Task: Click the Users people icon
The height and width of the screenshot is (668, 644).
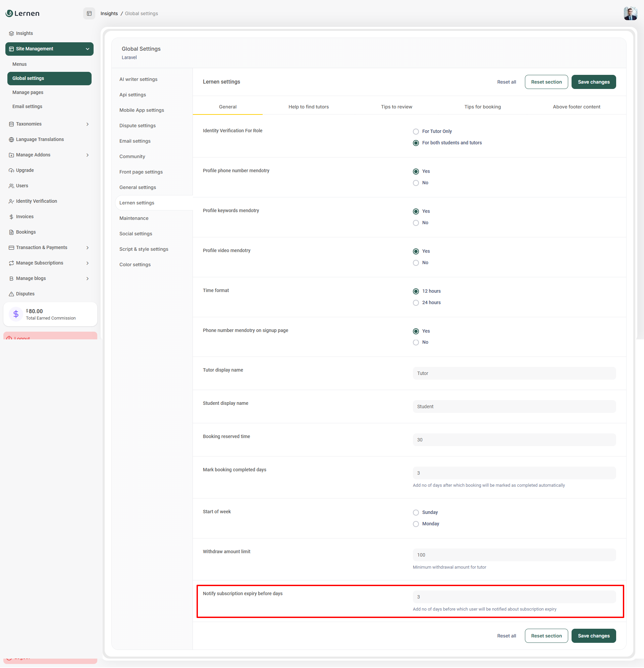Action: (x=11, y=186)
